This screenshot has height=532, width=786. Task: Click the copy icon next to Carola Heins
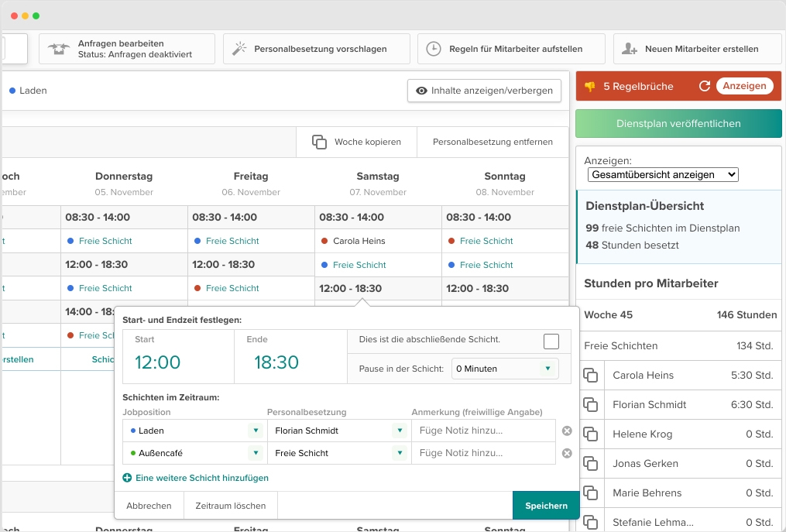(591, 376)
